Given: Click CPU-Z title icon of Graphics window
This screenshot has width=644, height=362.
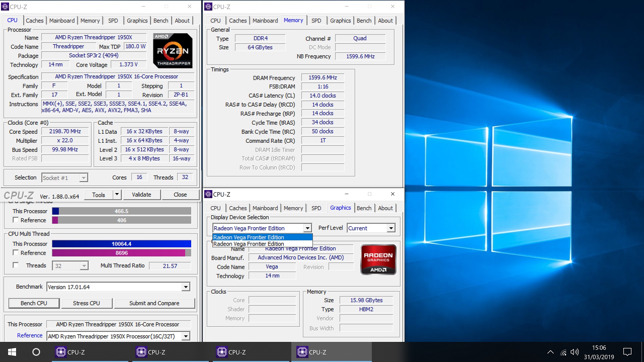Looking at the screenshot, I should (x=208, y=194).
